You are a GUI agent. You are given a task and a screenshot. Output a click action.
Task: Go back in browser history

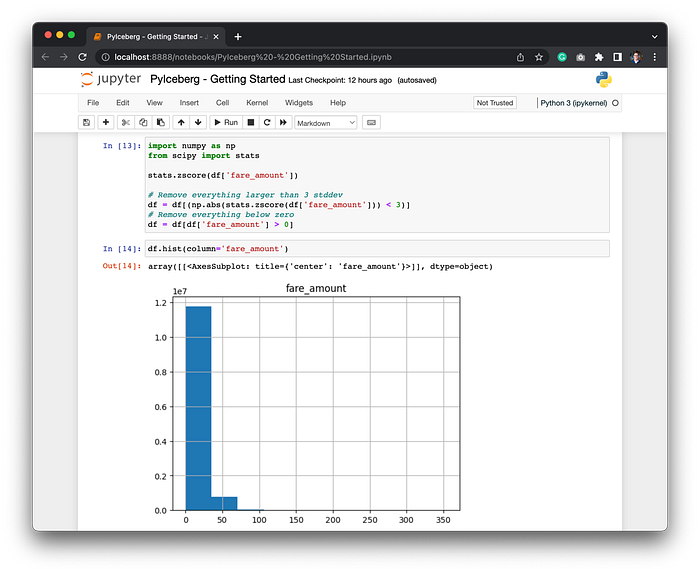point(45,57)
